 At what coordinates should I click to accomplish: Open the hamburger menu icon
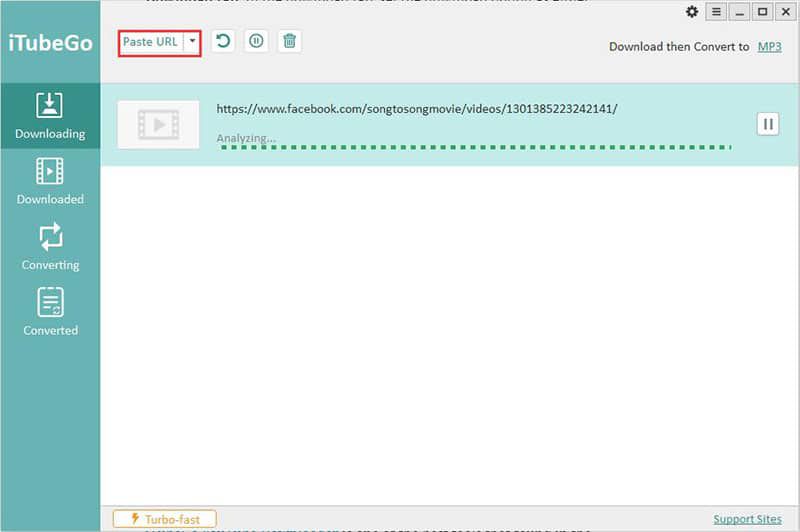716,12
